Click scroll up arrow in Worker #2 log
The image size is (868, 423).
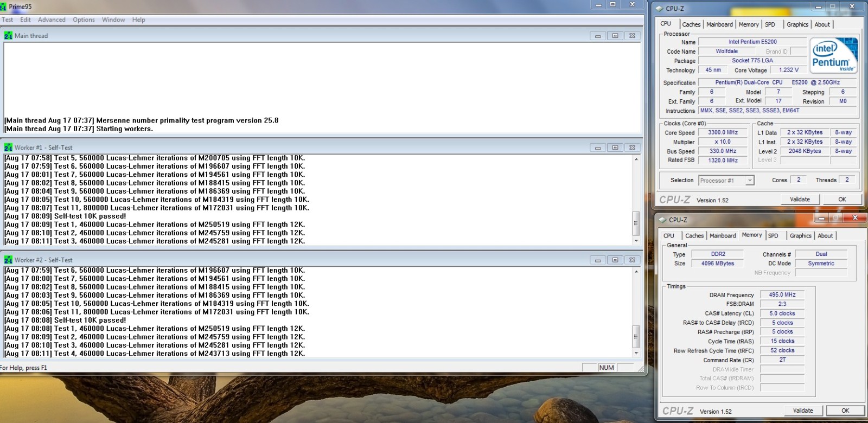click(636, 271)
